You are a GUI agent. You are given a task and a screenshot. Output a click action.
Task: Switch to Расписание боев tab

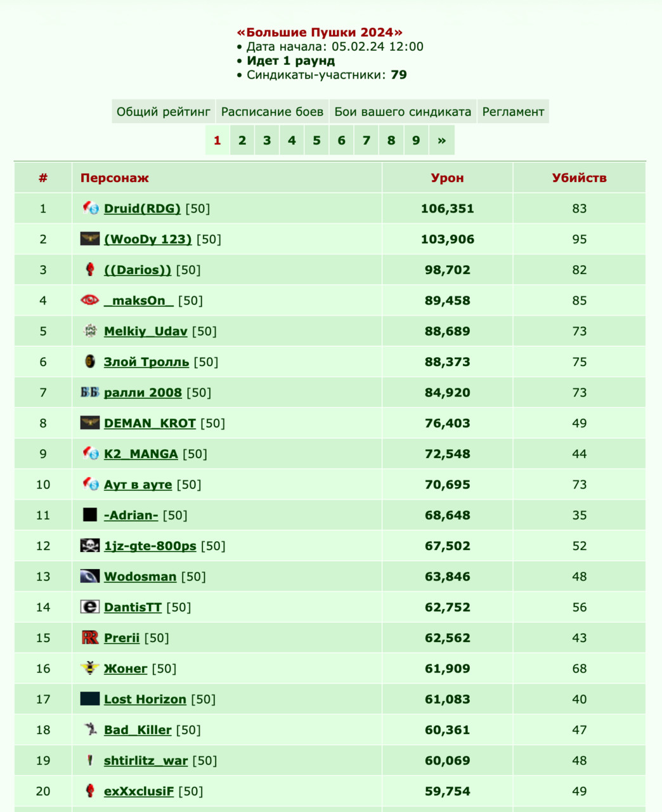coord(272,112)
